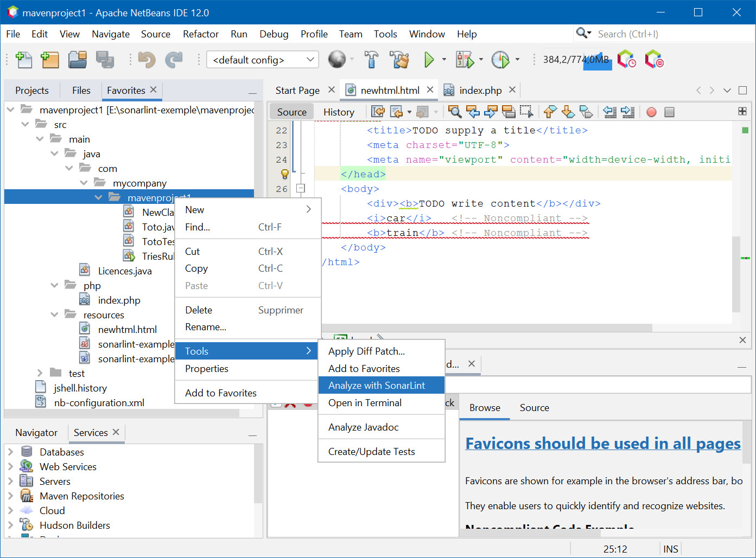Toggle the Source view button in editor
Image resolution: width=756 pixels, height=558 pixels.
(x=291, y=112)
